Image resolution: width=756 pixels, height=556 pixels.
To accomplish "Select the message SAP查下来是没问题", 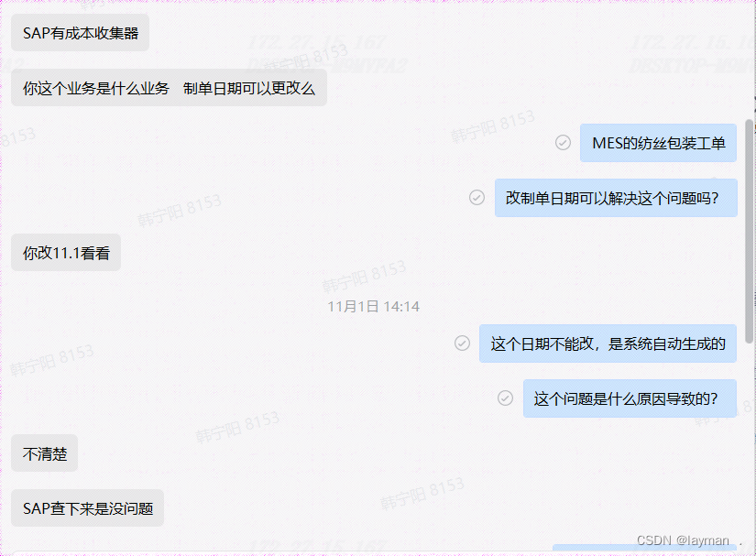I will click(x=87, y=508).
